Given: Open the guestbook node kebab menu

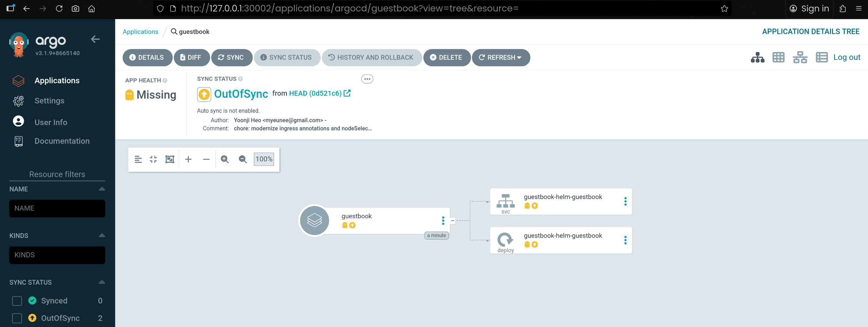Looking at the screenshot, I should click(443, 221).
